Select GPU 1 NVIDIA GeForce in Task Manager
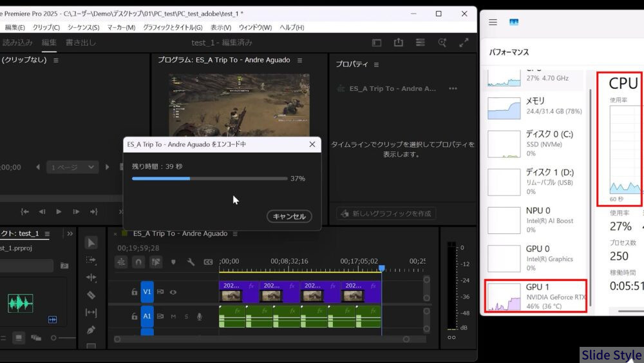The image size is (644, 363). point(536,297)
